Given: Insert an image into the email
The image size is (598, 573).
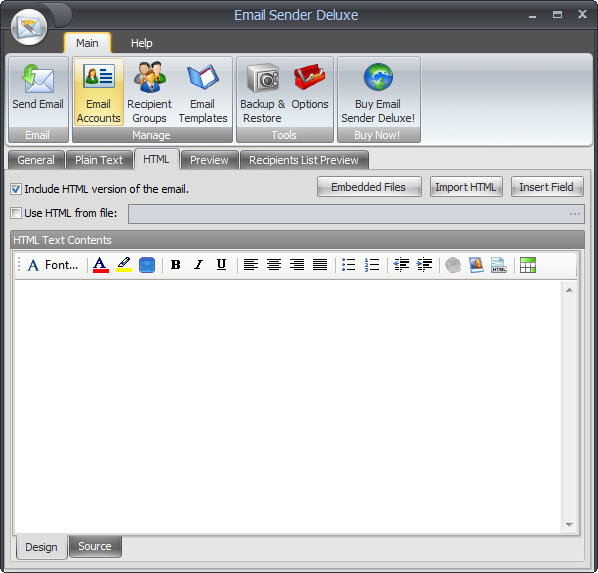Looking at the screenshot, I should 476,265.
